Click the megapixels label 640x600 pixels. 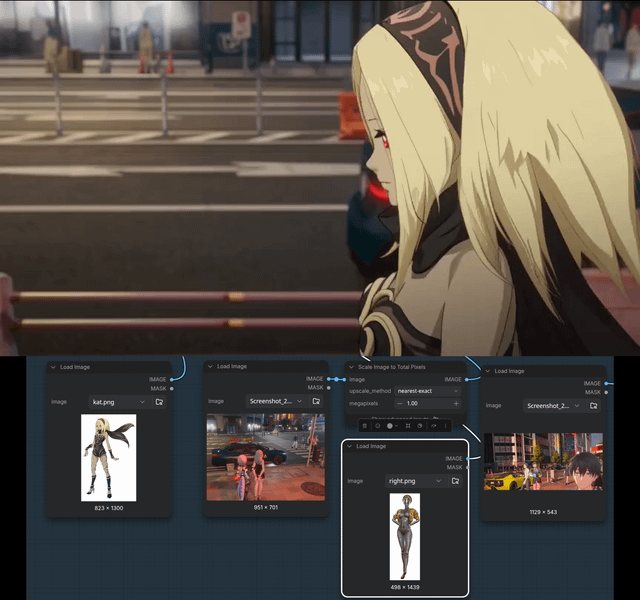click(363, 403)
